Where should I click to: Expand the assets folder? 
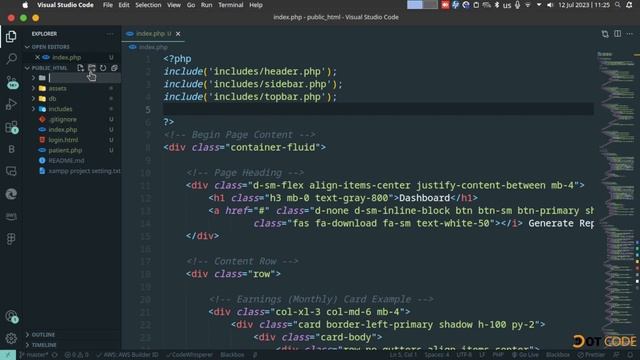click(x=57, y=88)
